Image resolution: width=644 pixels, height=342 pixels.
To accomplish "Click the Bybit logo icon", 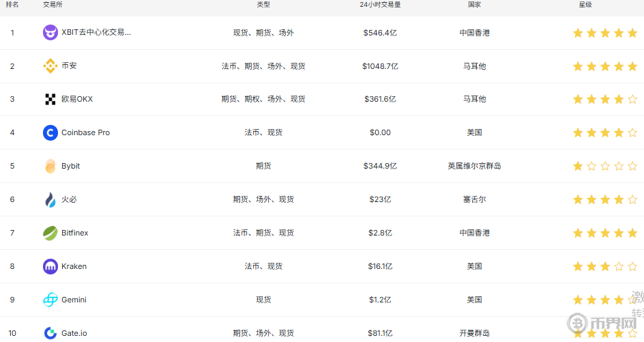I will click(x=50, y=166).
